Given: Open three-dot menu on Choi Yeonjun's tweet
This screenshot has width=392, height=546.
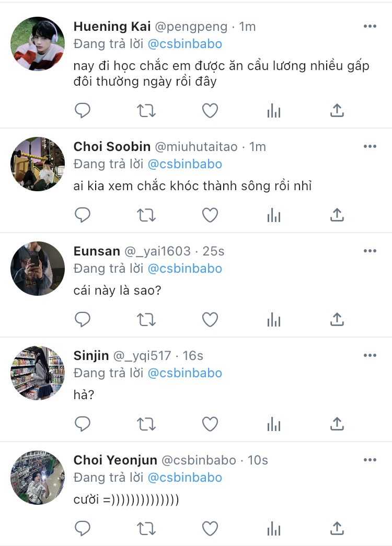Looking at the screenshot, I should coord(370,460).
